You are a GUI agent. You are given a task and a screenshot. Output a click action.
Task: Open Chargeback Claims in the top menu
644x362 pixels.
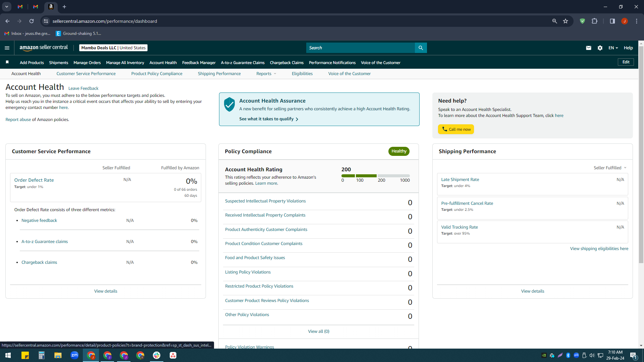click(287, 63)
